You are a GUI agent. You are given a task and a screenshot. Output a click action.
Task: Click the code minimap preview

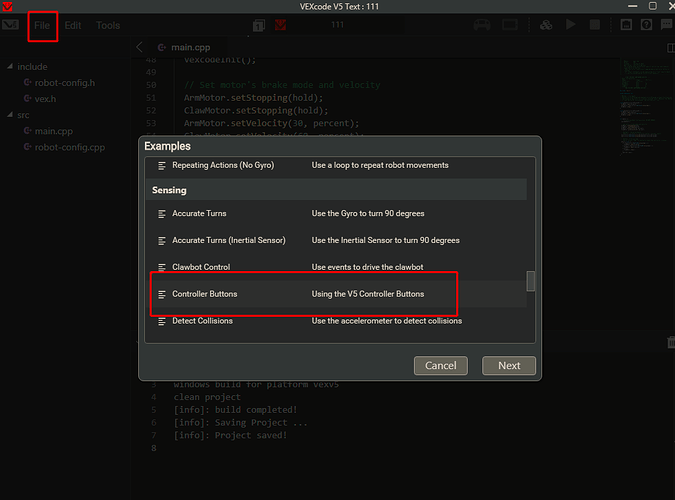pyautogui.click(x=644, y=108)
